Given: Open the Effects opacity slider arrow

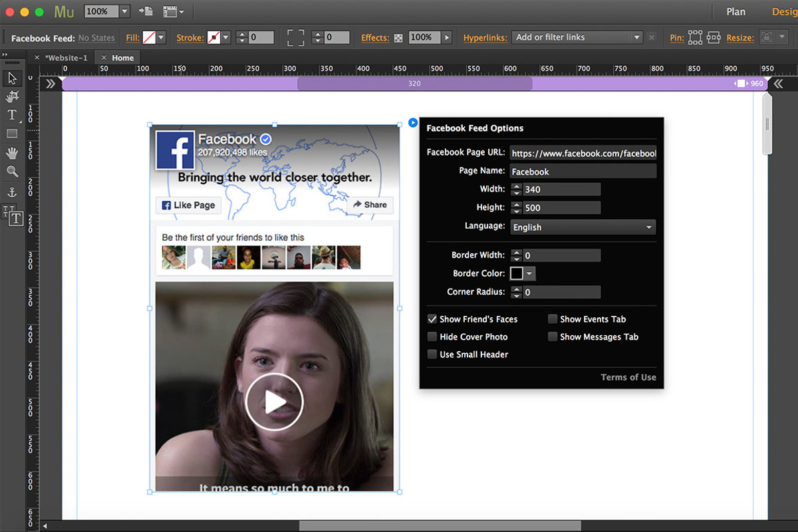Looking at the screenshot, I should pos(447,38).
